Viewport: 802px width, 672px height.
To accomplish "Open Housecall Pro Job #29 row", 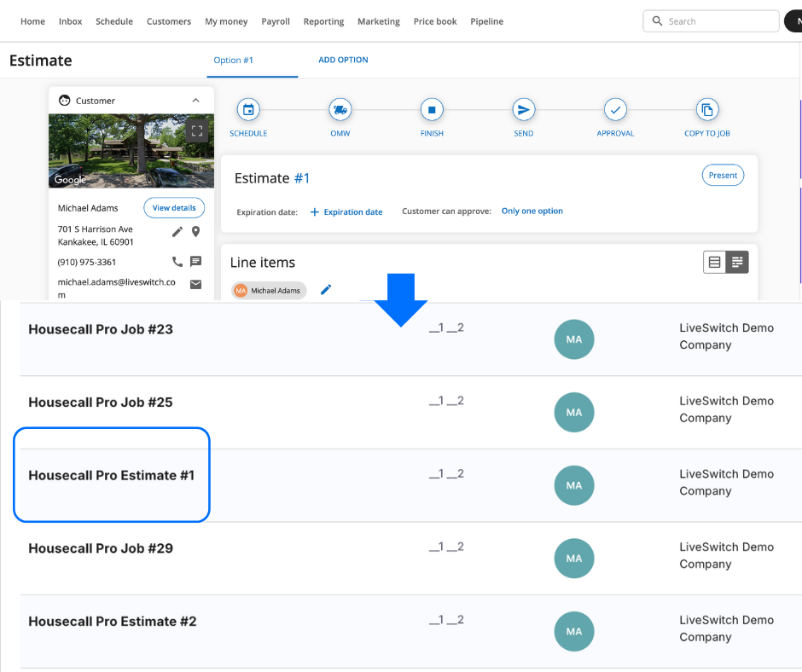I will coord(410,559).
